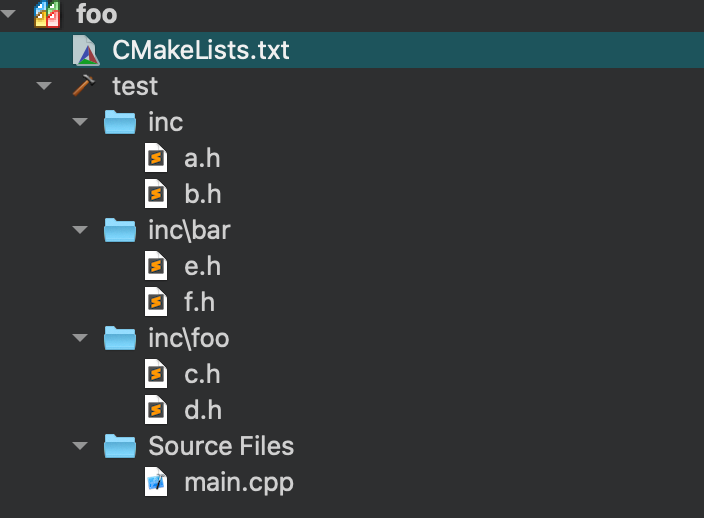Click the Source Files folder icon
This screenshot has width=704, height=518.
click(x=120, y=446)
